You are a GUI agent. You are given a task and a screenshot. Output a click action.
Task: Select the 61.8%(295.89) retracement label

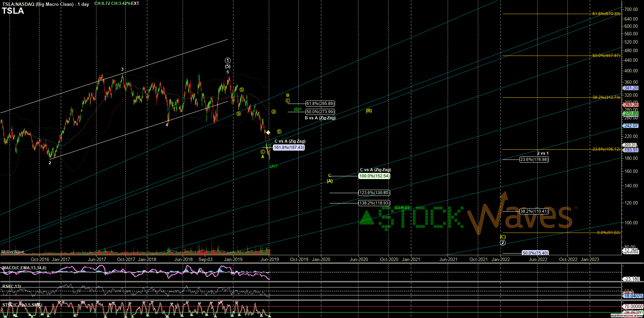coord(320,104)
